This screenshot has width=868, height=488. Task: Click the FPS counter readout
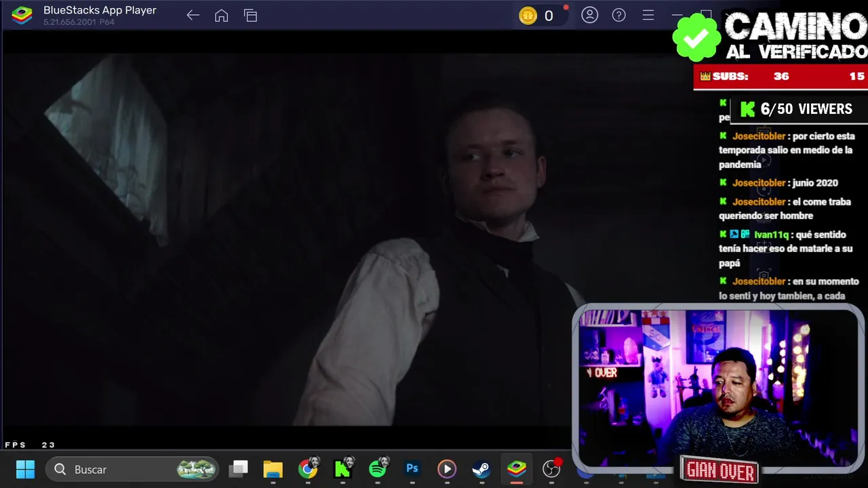point(30,445)
